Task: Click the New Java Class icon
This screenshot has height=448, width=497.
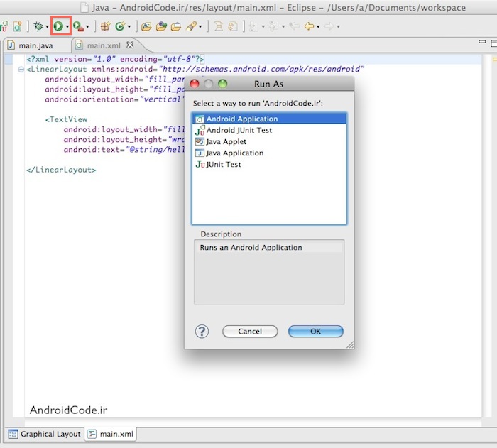Action: pos(120,26)
